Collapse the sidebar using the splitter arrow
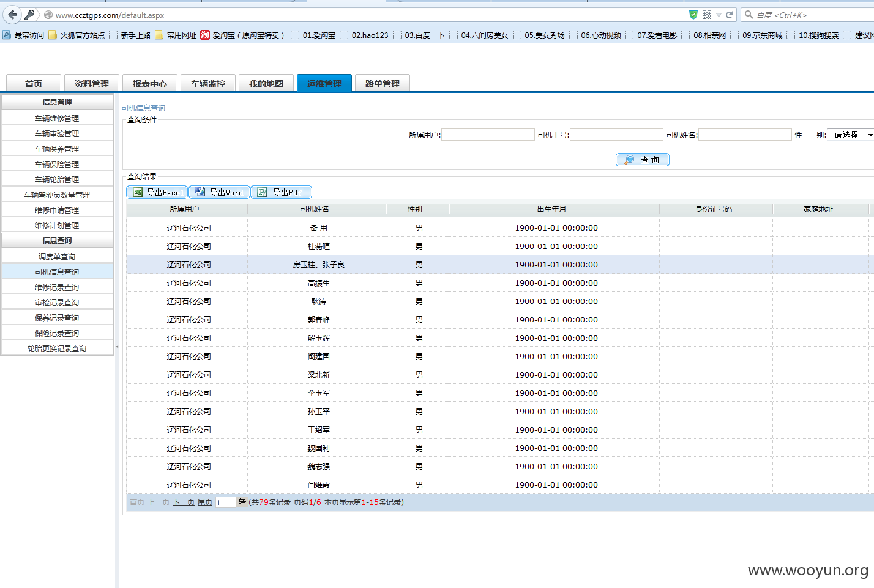Image resolution: width=874 pixels, height=588 pixels. pyautogui.click(x=117, y=346)
